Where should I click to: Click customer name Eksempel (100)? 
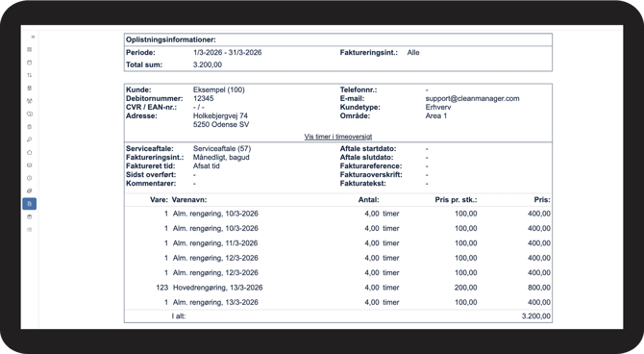pos(219,89)
